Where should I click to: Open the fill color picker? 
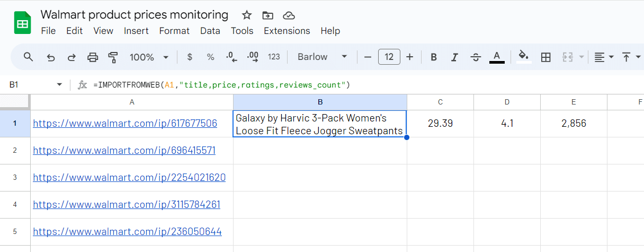[x=523, y=56]
